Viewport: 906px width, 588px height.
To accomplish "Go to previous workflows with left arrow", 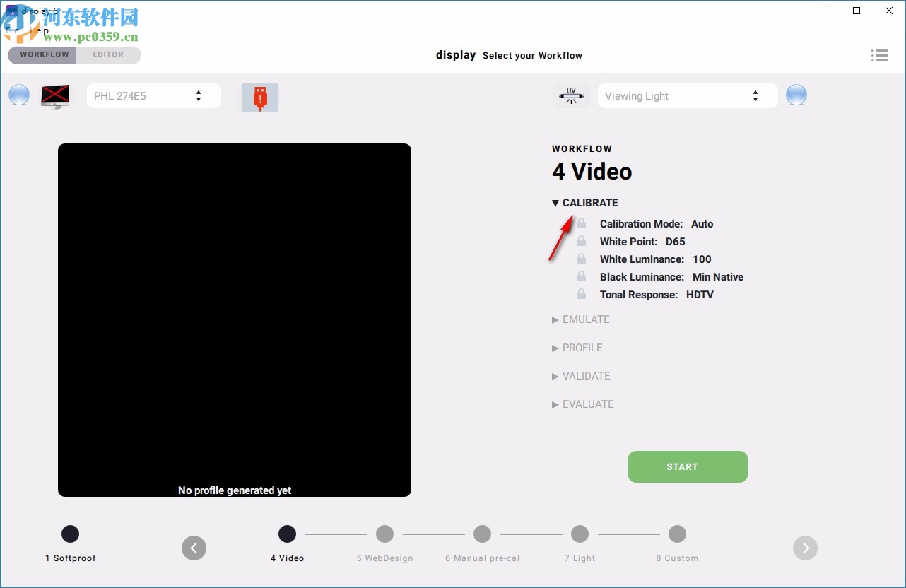I will (x=194, y=548).
